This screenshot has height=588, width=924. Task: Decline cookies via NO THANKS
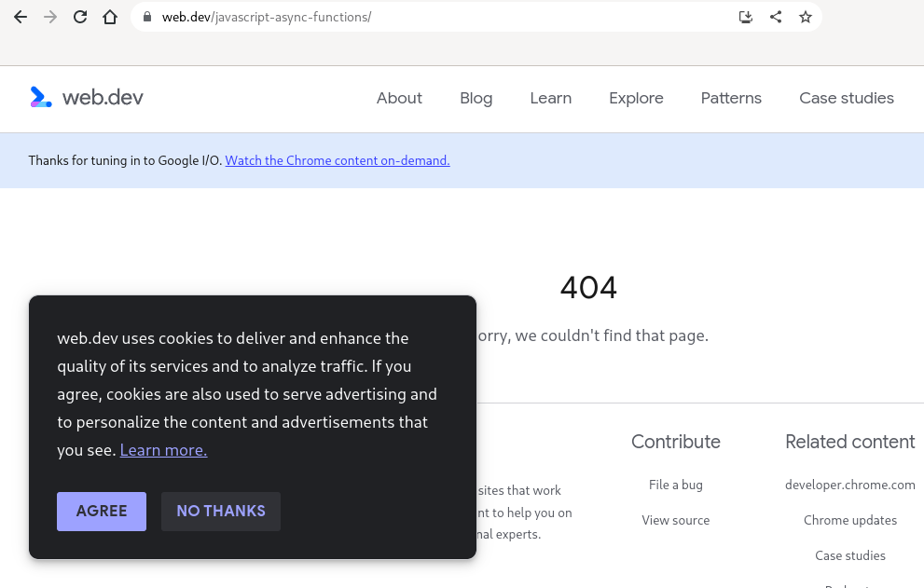(220, 511)
